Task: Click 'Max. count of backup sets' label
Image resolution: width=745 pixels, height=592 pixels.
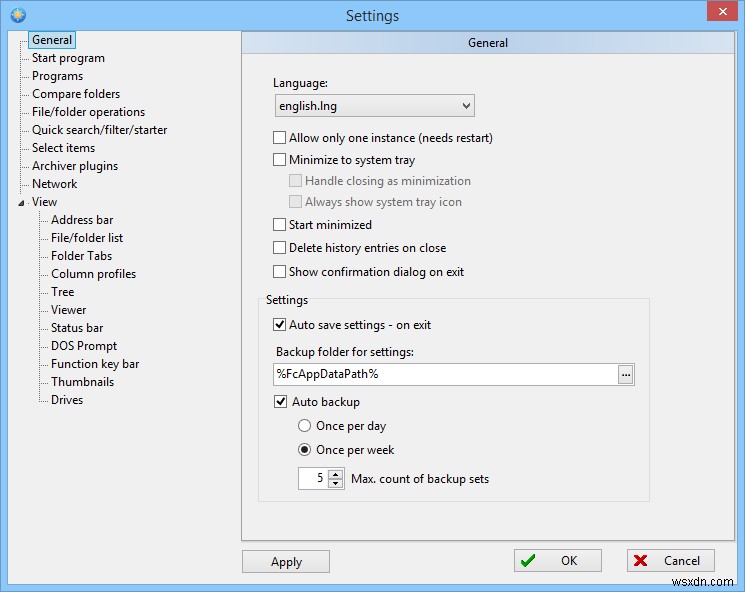Action: click(420, 479)
